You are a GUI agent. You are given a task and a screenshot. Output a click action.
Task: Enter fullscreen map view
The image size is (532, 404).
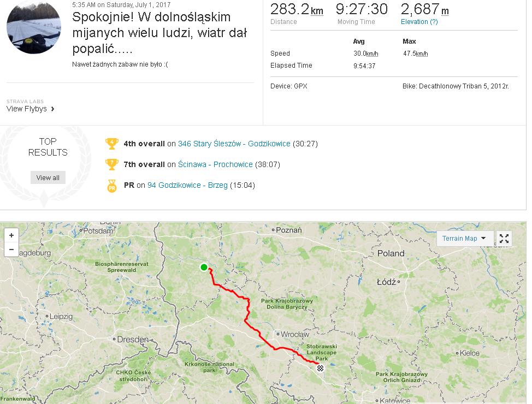point(504,239)
